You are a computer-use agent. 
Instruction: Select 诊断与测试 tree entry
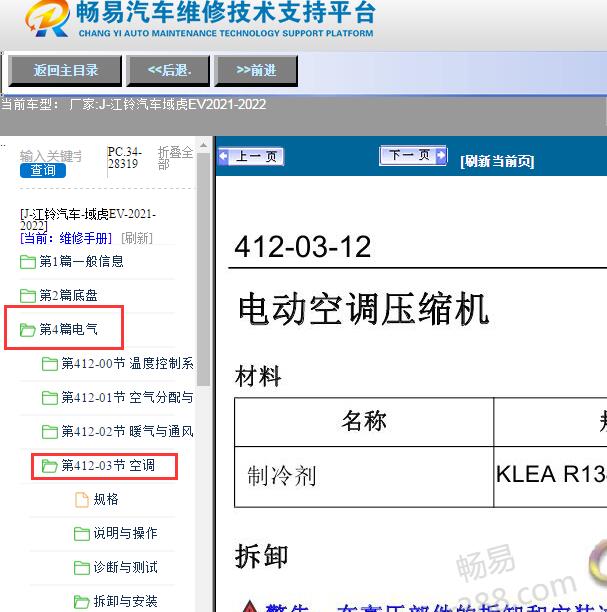point(125,568)
